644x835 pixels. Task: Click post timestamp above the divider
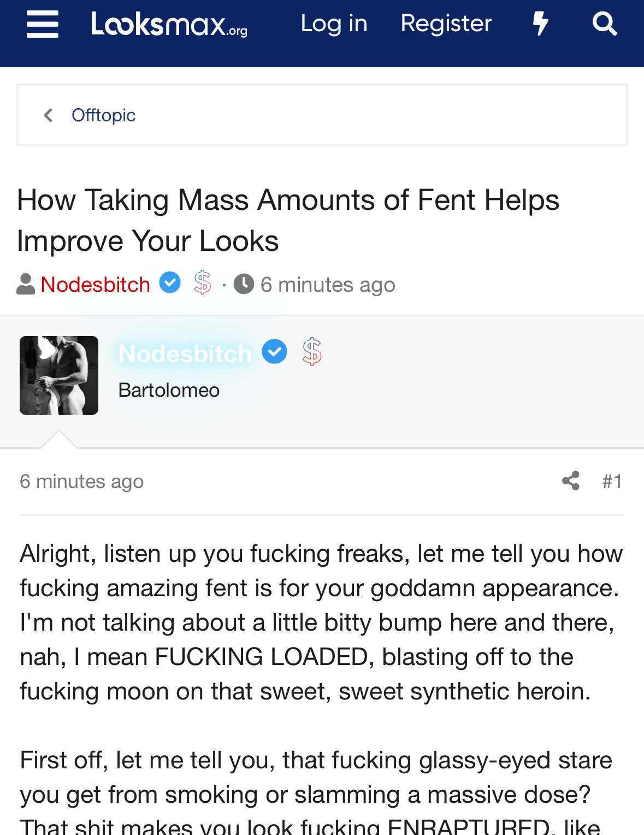[x=81, y=481]
